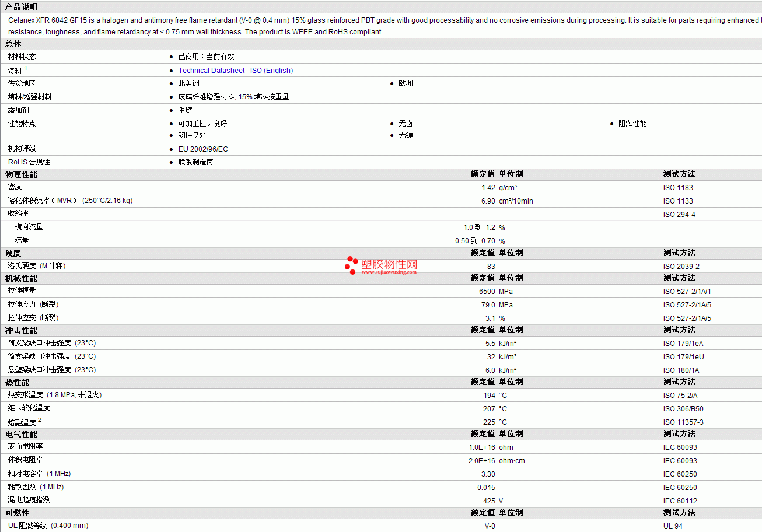The image size is (762, 532).
Task: Select the 0.50 到 0.70 shrinkage value
Action: [475, 241]
